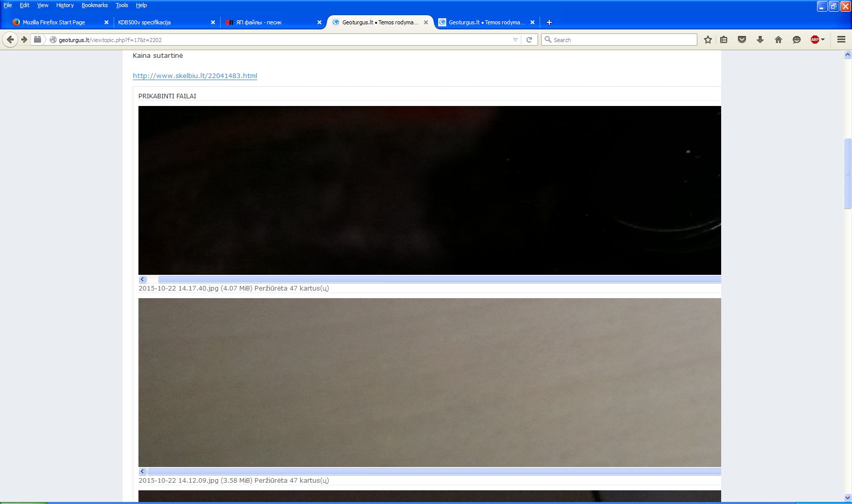852x504 pixels.
Task: Open the Help menu
Action: tap(141, 5)
